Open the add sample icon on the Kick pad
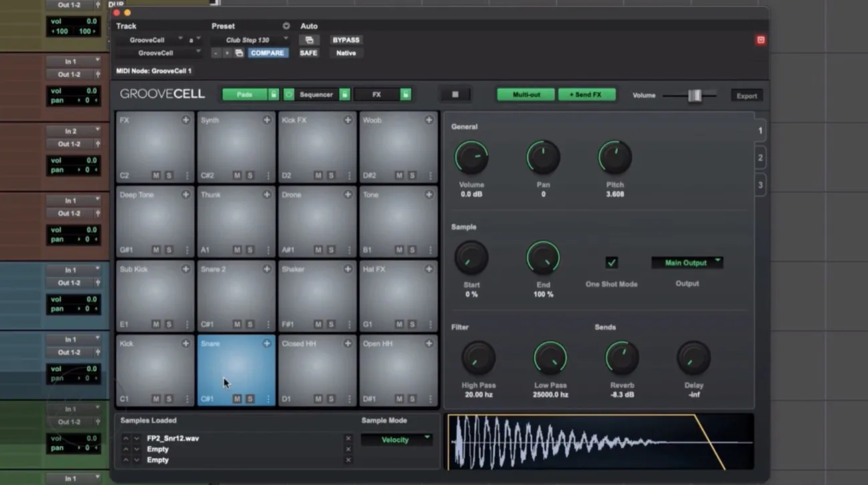 (185, 344)
